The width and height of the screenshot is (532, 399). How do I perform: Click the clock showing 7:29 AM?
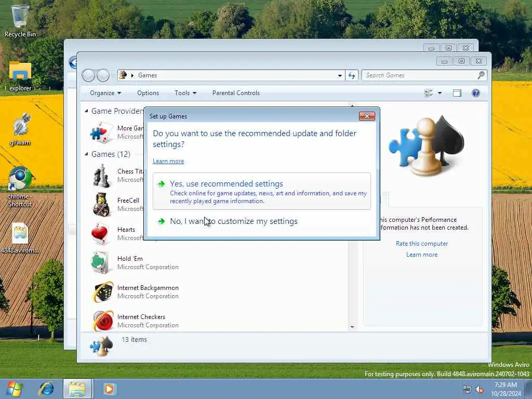coord(506,385)
